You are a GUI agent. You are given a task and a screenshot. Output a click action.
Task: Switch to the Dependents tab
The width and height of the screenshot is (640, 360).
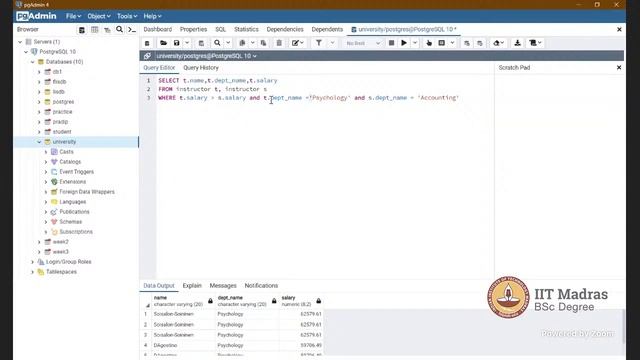[x=327, y=29]
